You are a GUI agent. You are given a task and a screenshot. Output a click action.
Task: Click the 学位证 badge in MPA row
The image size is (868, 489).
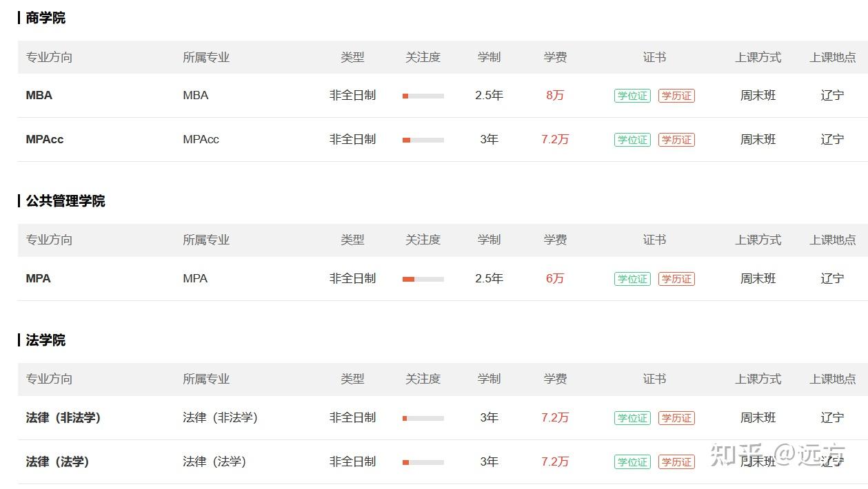click(x=632, y=279)
